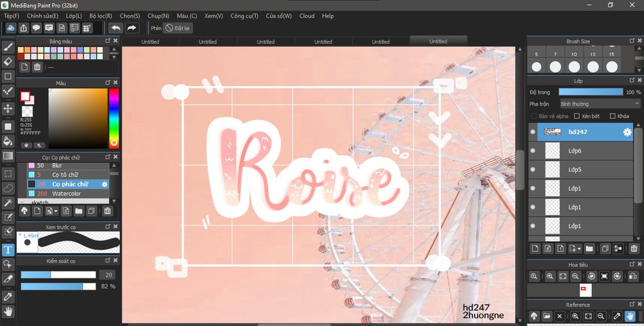Screen dimensions: 644x326
Task: Click the hue spectrum bar
Action: pyautogui.click(x=114, y=118)
